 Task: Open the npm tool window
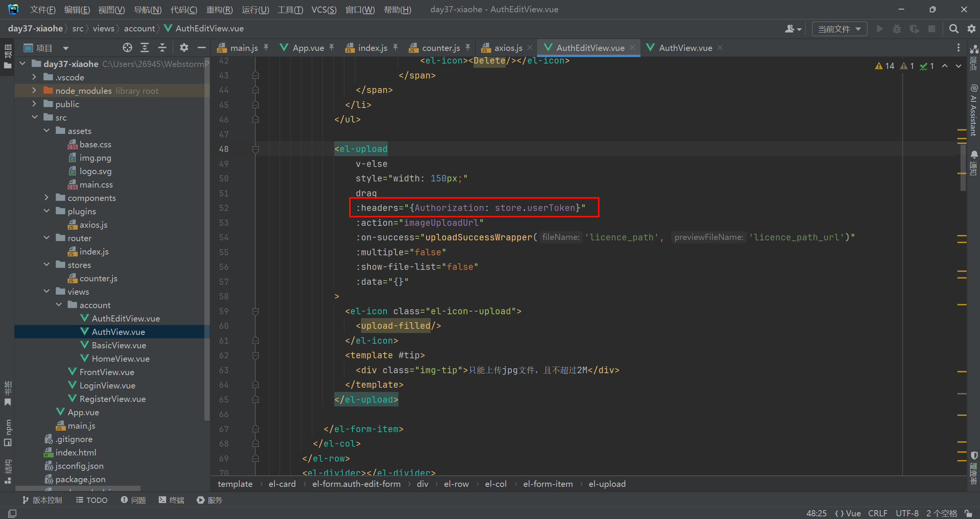[x=8, y=433]
